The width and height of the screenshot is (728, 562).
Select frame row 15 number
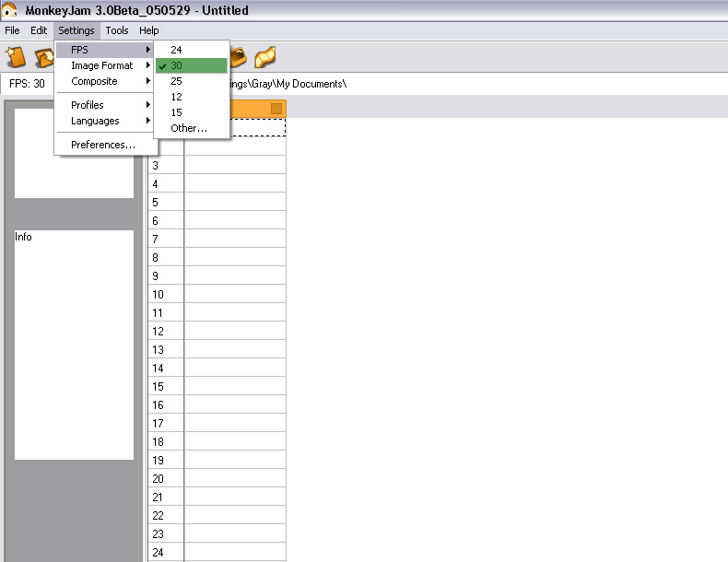pyautogui.click(x=166, y=386)
